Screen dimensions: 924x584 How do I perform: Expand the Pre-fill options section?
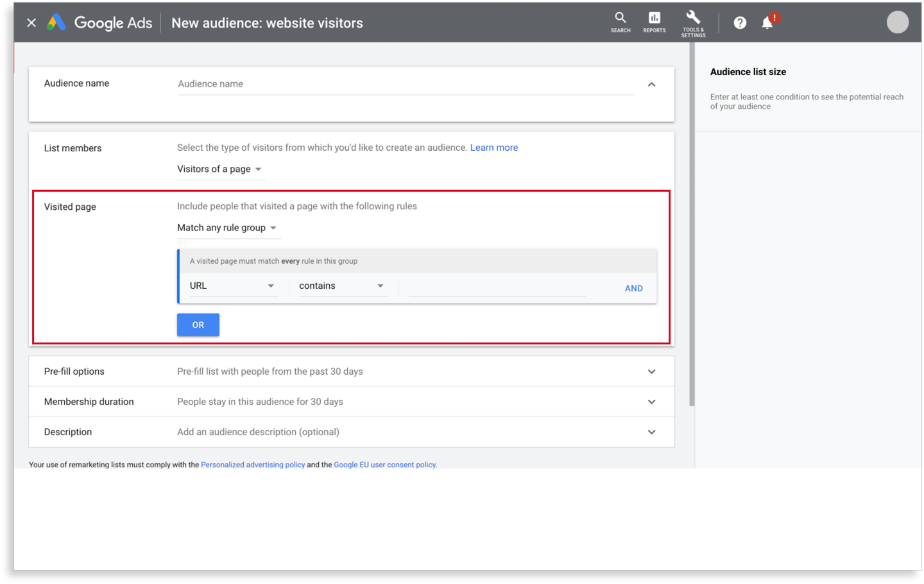tap(352, 372)
